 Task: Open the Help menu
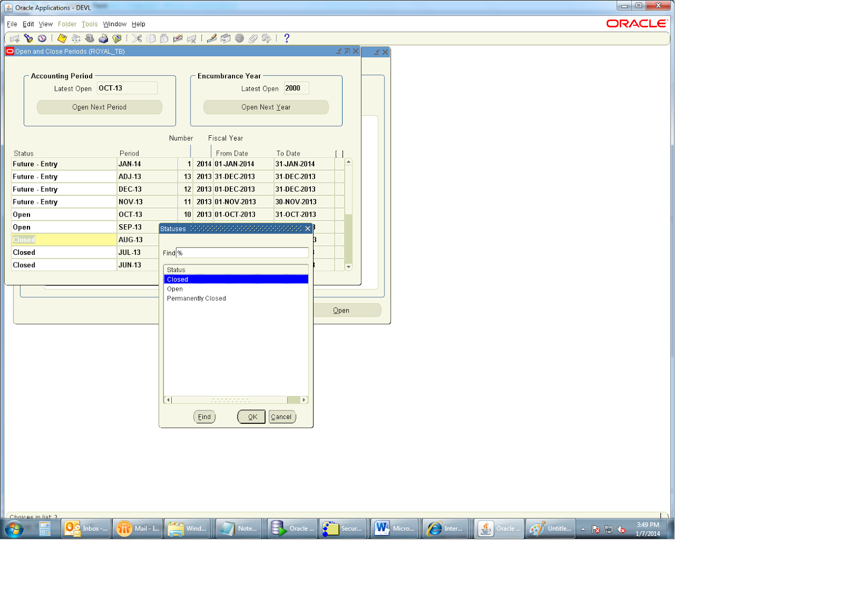tap(139, 24)
